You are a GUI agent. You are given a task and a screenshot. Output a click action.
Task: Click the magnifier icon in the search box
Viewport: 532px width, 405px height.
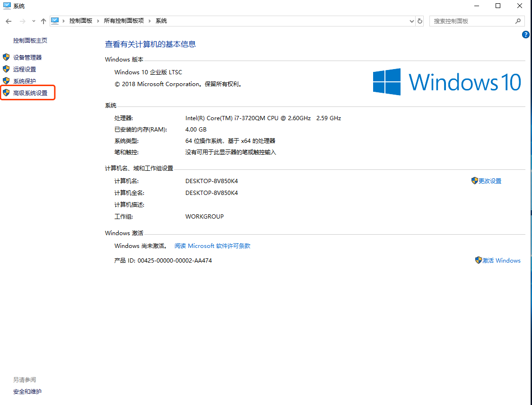tap(518, 21)
